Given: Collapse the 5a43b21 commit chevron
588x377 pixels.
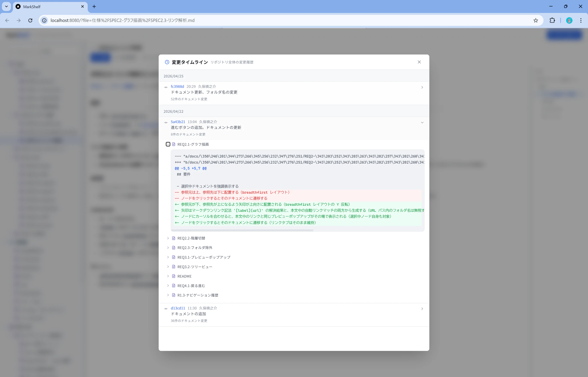Looking at the screenshot, I should pos(422,123).
